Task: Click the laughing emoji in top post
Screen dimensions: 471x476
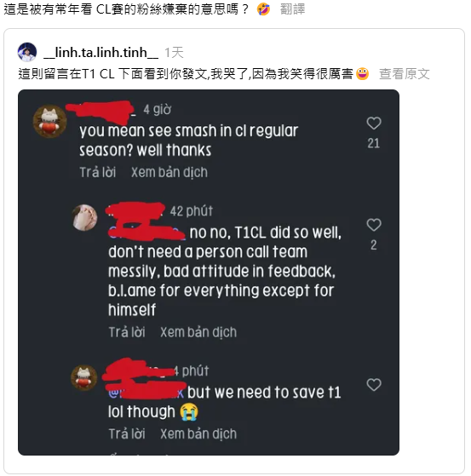Action: (263, 9)
